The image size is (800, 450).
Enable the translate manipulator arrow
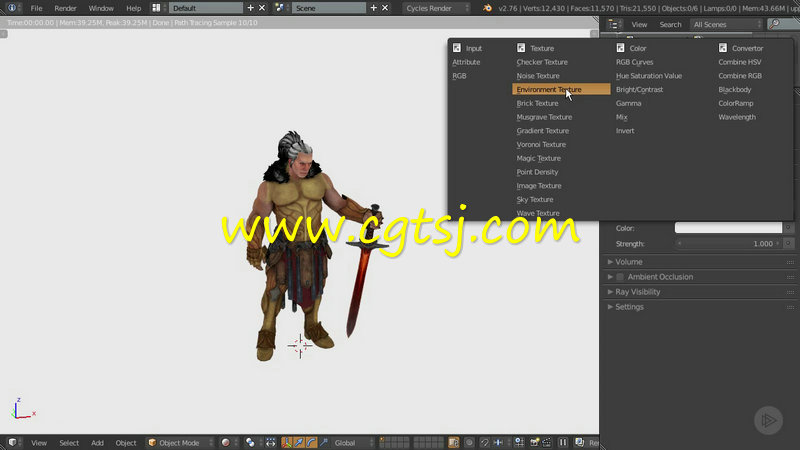pos(299,442)
